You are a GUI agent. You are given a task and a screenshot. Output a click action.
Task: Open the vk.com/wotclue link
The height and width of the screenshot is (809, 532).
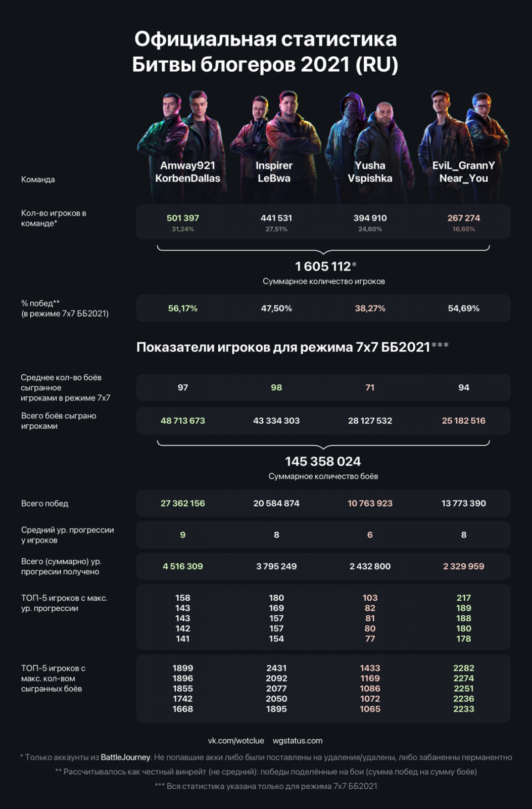point(236,741)
